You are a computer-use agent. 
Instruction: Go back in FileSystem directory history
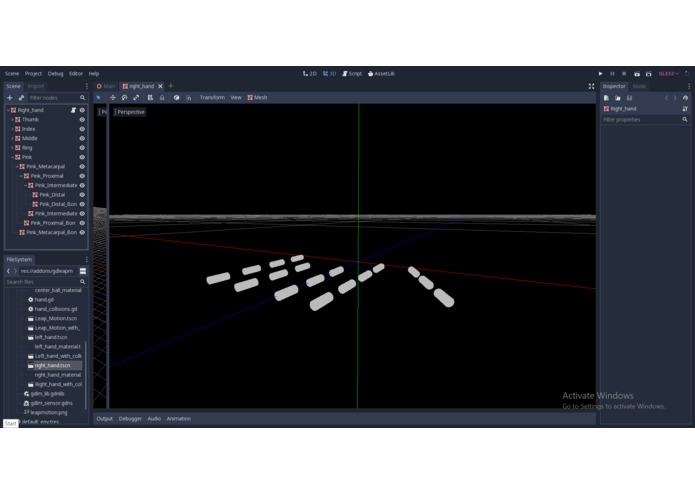[x=8, y=271]
